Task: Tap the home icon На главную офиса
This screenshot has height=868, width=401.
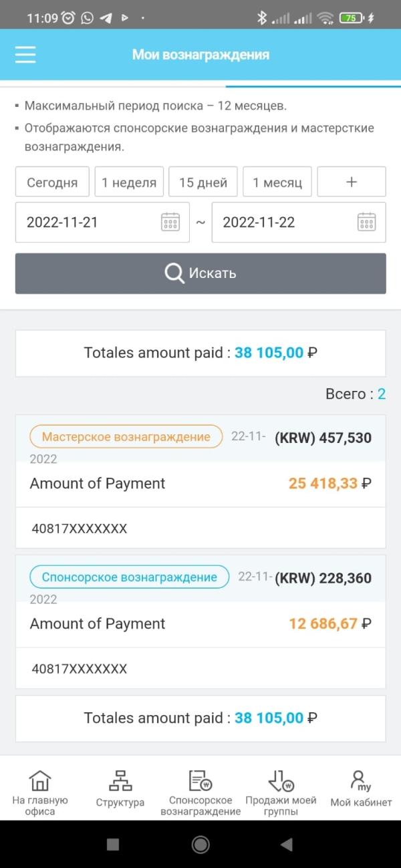Action: (40, 780)
